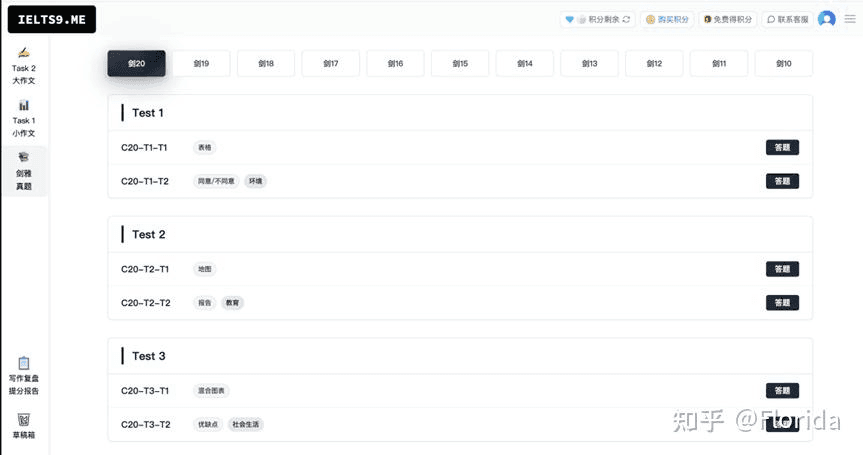Click the IELTS9.ME logo

click(x=51, y=19)
